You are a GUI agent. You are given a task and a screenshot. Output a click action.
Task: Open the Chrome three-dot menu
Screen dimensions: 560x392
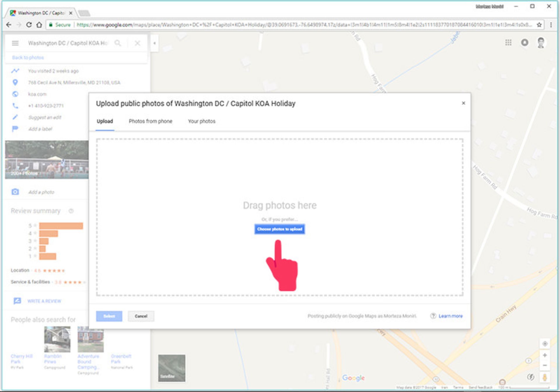click(551, 25)
